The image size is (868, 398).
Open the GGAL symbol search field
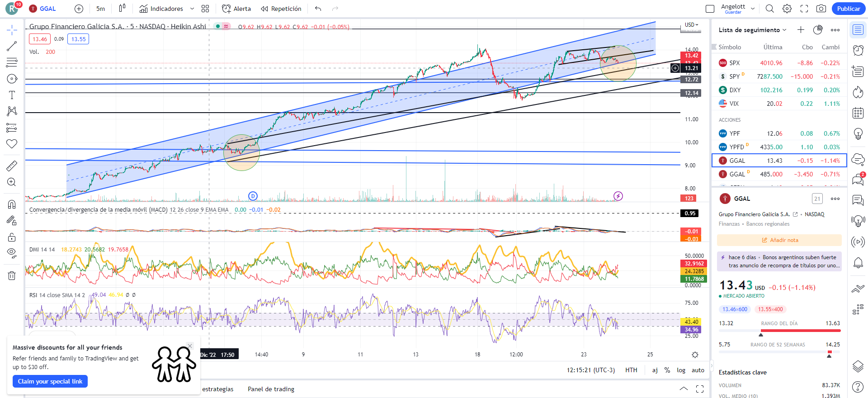pyautogui.click(x=42, y=9)
